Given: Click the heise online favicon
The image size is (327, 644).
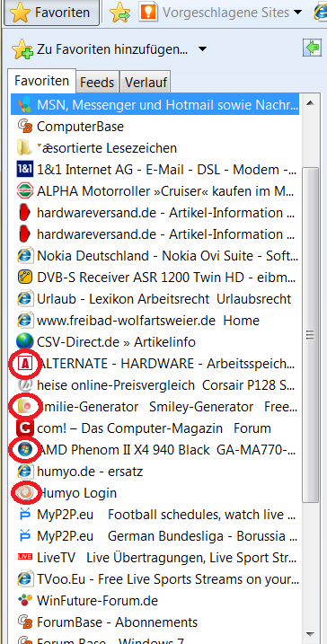Looking at the screenshot, I should [25, 384].
